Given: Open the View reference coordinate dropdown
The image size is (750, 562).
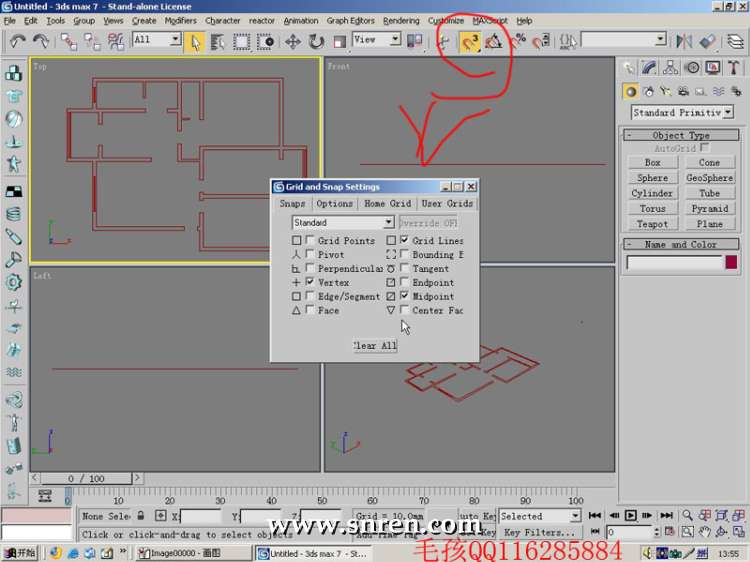Looking at the screenshot, I should [376, 39].
